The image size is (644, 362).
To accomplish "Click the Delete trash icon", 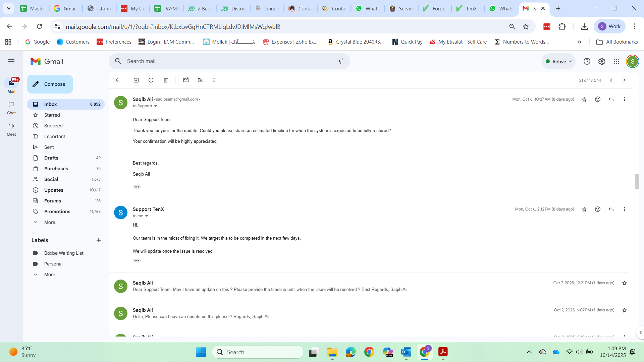I will pos(166,80).
